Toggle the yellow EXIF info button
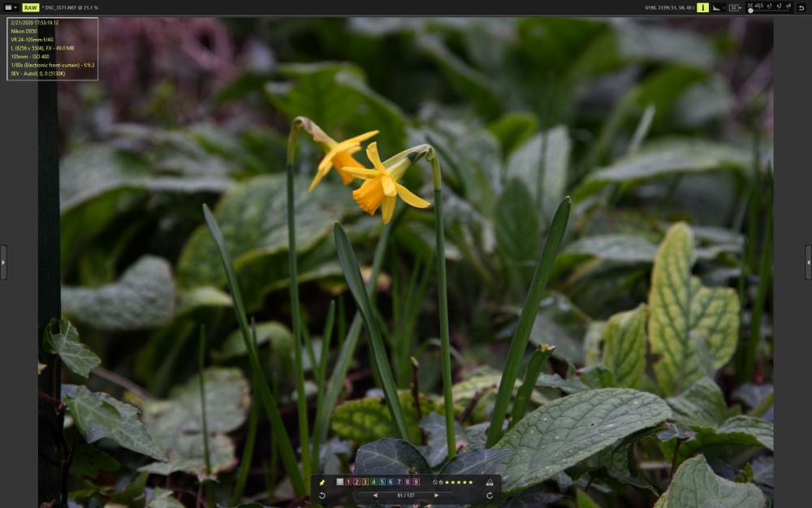The height and width of the screenshot is (508, 812). pyautogui.click(x=702, y=8)
